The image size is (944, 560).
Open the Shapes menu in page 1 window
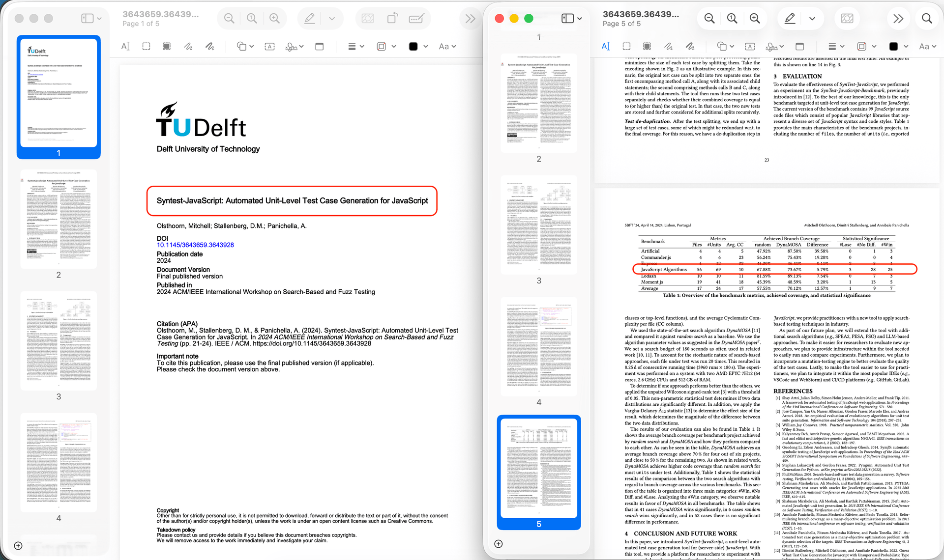tap(245, 46)
